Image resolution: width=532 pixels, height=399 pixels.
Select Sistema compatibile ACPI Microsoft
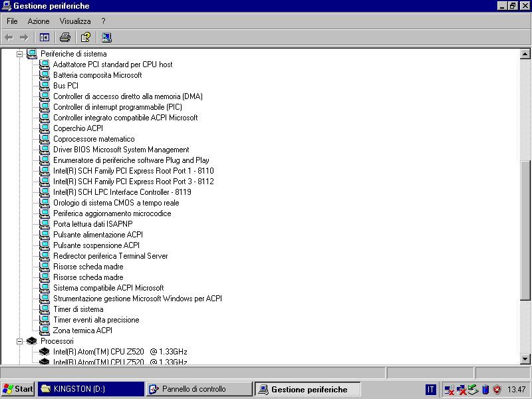pyautogui.click(x=108, y=288)
